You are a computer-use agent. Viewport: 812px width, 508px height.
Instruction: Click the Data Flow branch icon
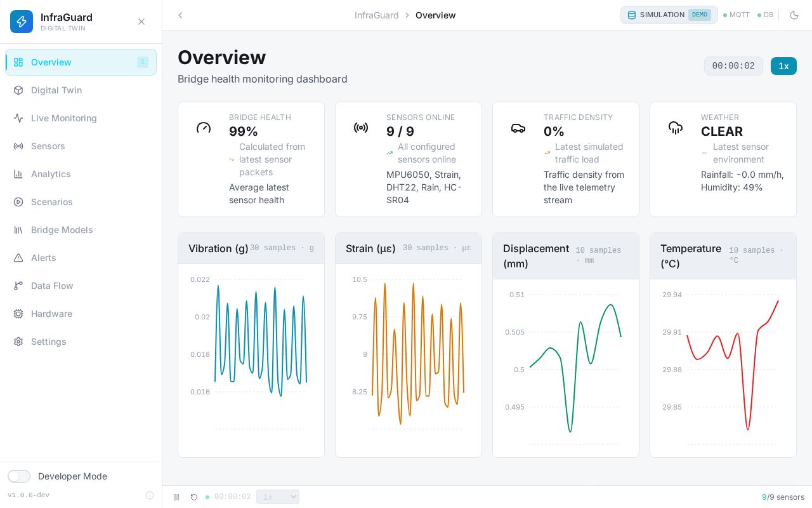click(18, 286)
